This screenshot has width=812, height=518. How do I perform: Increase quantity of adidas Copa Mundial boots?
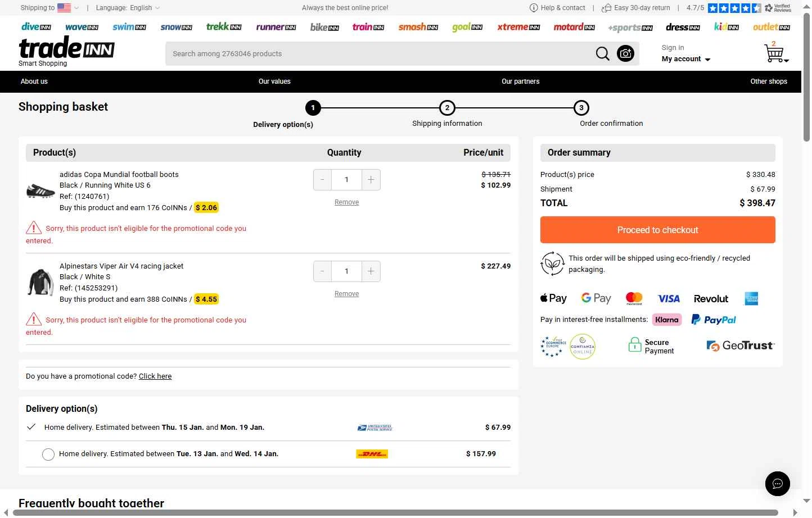(371, 180)
